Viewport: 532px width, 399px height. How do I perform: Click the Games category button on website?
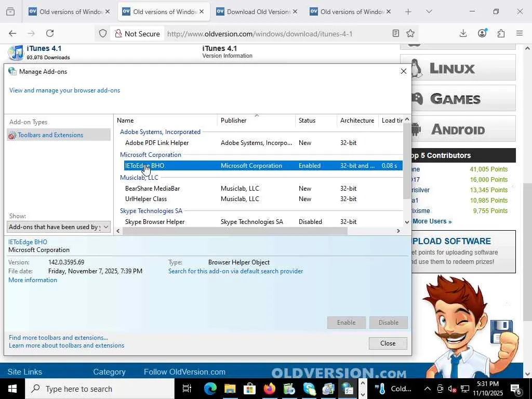[x=463, y=98]
